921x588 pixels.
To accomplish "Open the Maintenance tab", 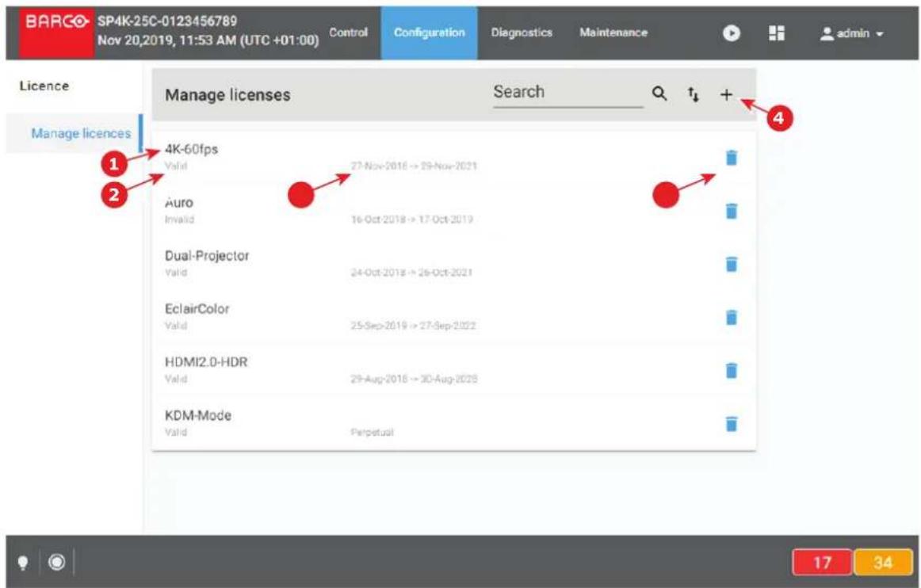I will click(613, 32).
